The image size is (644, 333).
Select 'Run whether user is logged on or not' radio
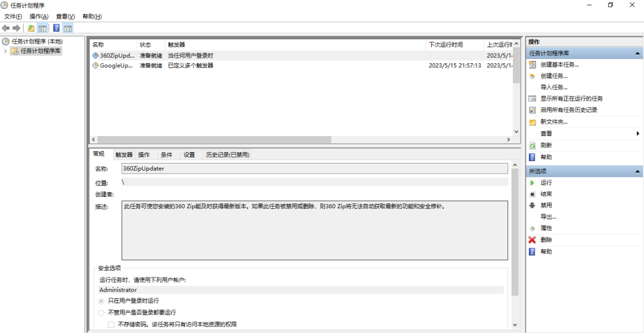101,313
